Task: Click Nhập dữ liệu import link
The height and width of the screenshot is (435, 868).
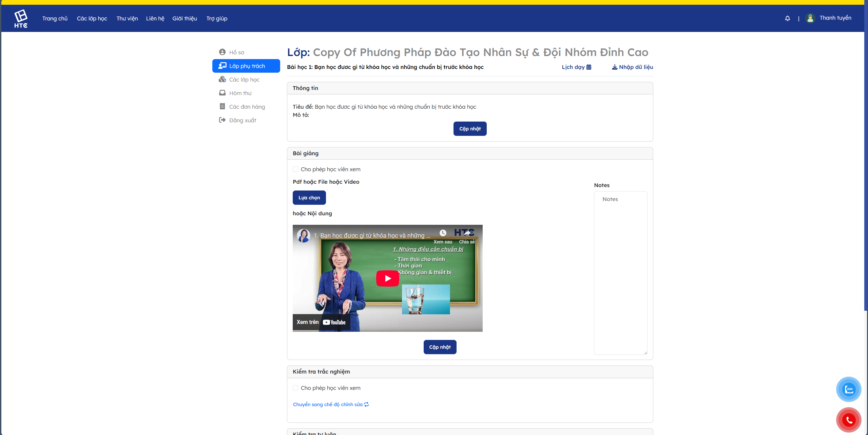Action: [633, 67]
